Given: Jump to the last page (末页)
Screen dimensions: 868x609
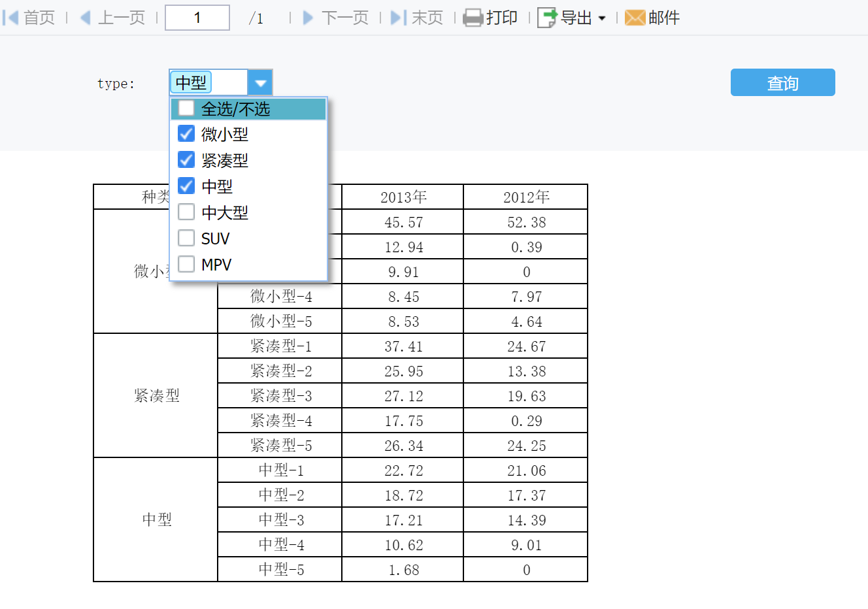Looking at the screenshot, I should tap(417, 18).
